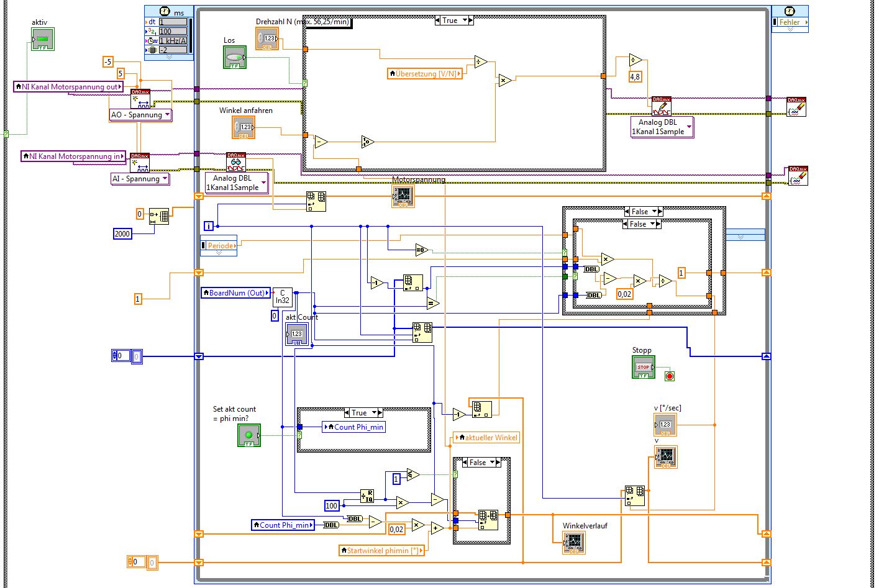Screen dimensions: 879x588
Task: Click the aktiv boolean terminal
Action: (x=43, y=39)
